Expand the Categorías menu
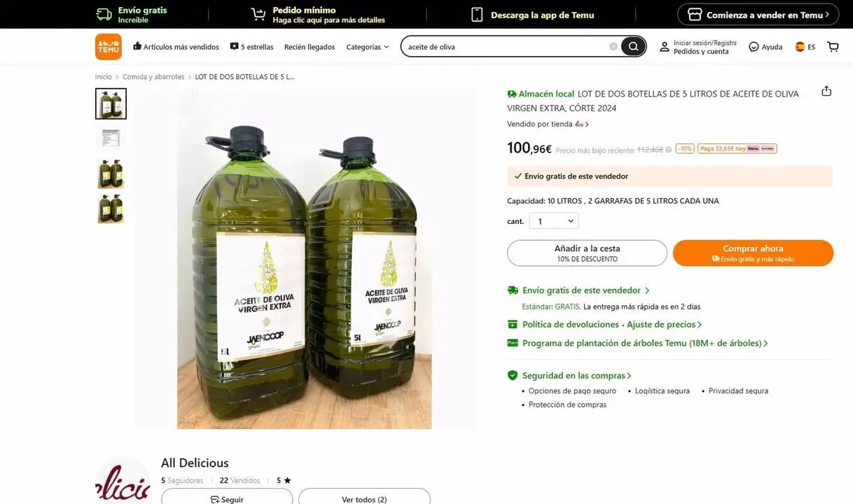Viewport: 853px width, 504px height. 368,47
